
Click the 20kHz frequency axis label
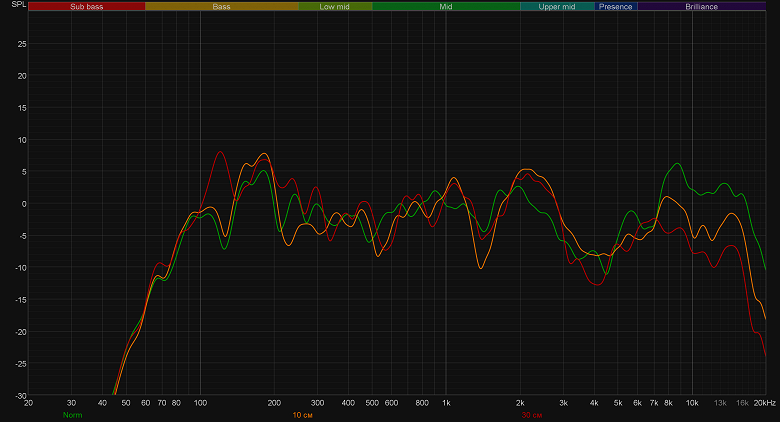click(765, 403)
